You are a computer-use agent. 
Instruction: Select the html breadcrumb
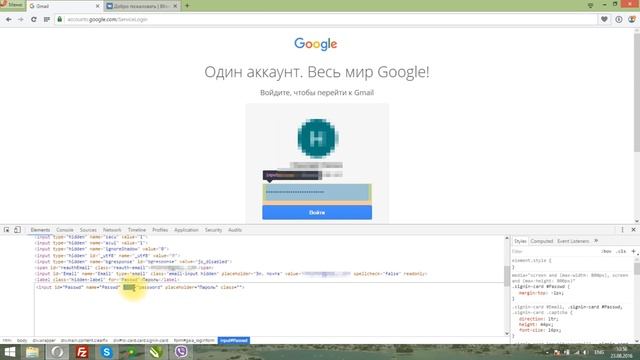point(7,340)
